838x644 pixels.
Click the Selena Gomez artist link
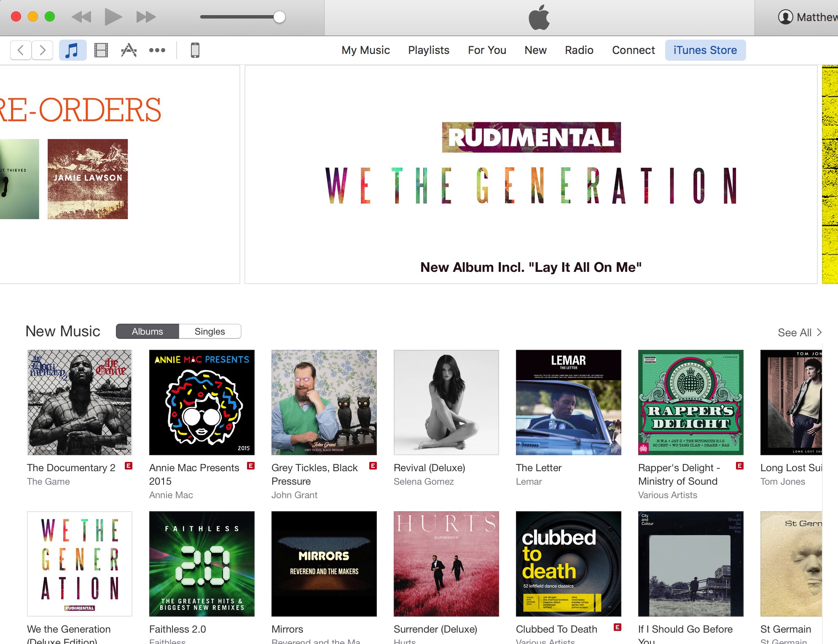coord(424,481)
